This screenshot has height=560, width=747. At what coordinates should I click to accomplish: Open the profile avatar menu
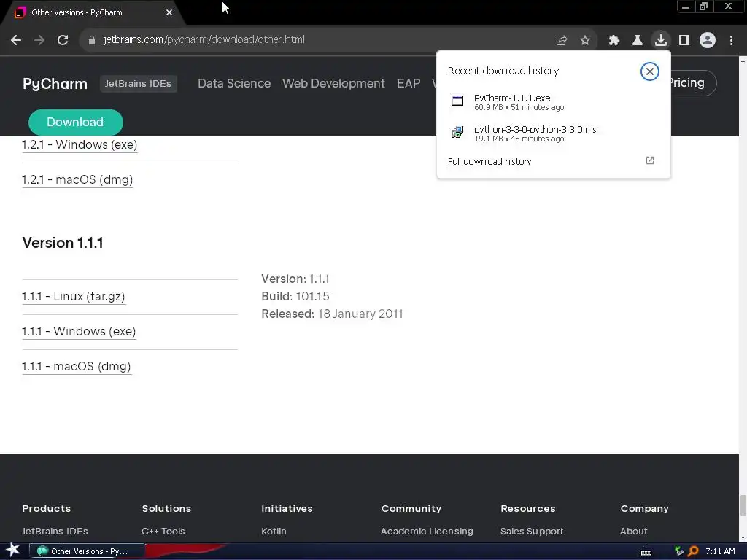coord(708,40)
